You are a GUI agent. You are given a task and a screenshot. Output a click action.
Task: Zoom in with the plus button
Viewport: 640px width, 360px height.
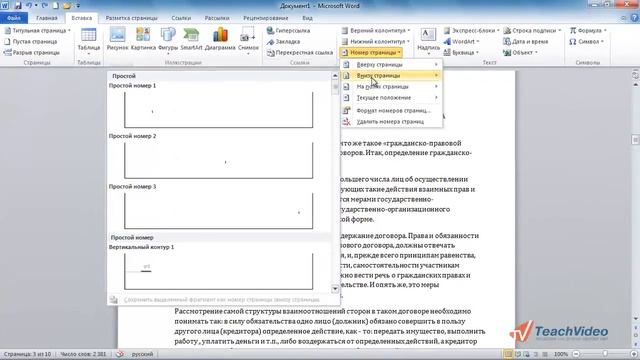pos(634,354)
